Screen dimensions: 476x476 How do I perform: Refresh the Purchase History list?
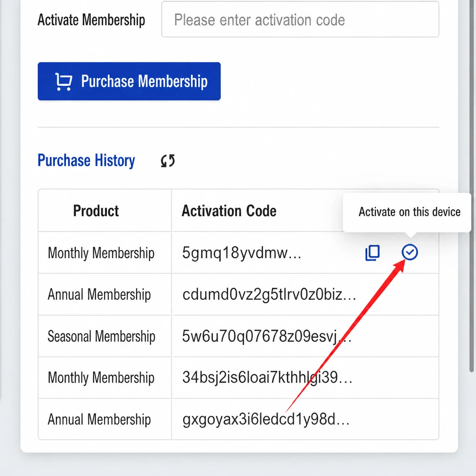click(x=168, y=160)
